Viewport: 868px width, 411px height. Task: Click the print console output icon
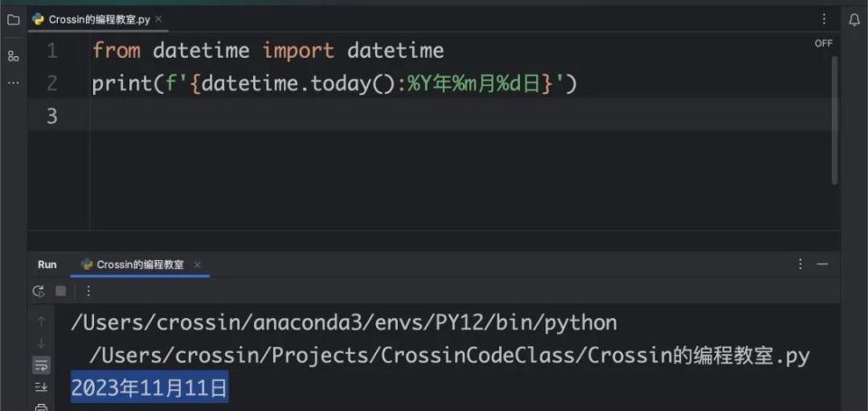42,407
